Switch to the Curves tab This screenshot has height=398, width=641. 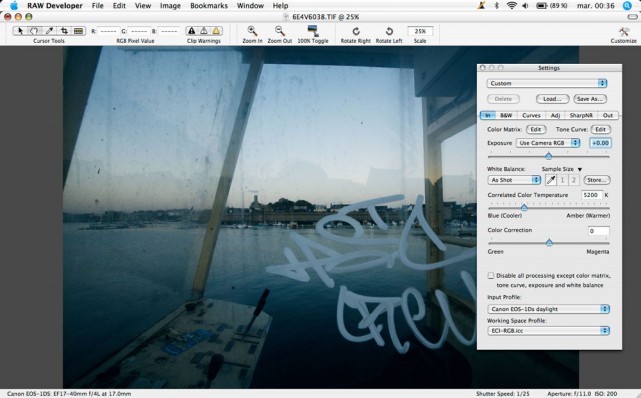(x=531, y=116)
